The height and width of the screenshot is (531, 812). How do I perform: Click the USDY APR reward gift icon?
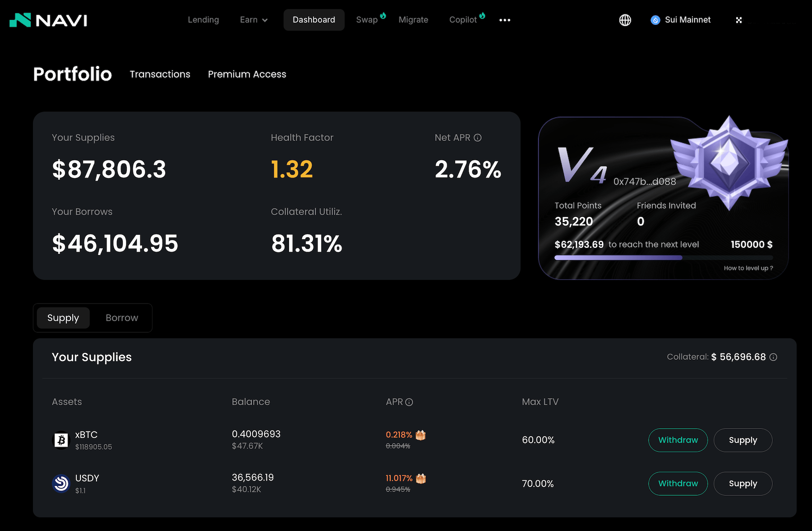click(x=421, y=478)
